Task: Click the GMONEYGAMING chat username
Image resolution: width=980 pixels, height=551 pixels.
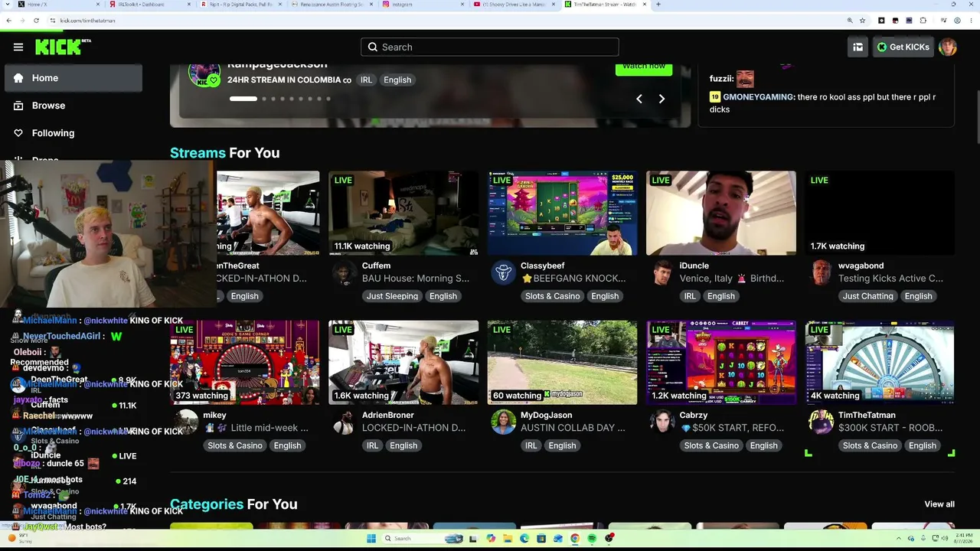Action: tap(759, 97)
